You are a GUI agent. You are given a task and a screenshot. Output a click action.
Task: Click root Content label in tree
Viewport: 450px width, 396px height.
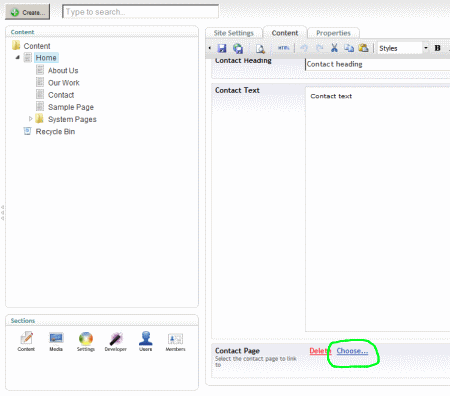37,46
